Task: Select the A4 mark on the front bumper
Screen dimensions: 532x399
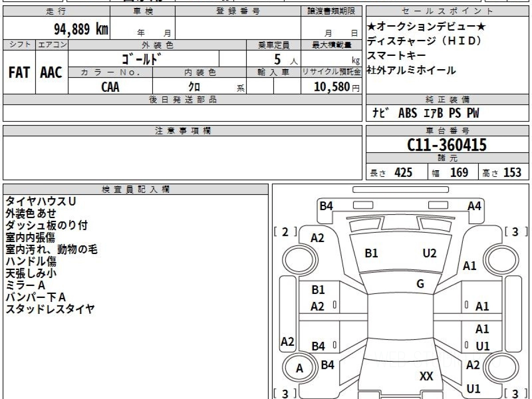Action: [x=474, y=206]
